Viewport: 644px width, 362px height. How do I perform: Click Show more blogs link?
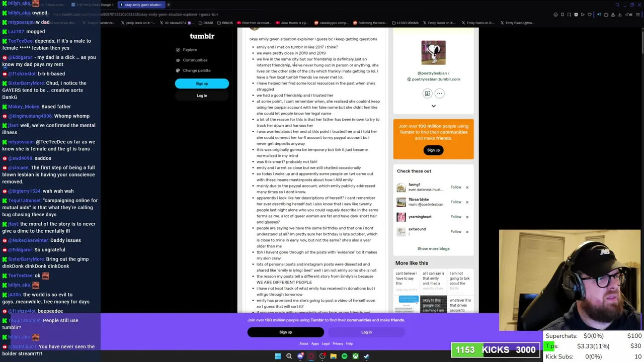[x=433, y=248]
